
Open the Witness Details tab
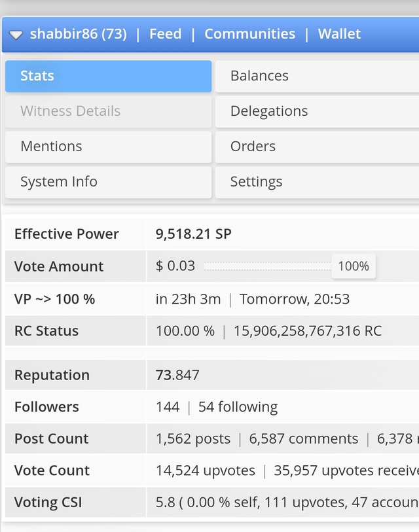(108, 111)
